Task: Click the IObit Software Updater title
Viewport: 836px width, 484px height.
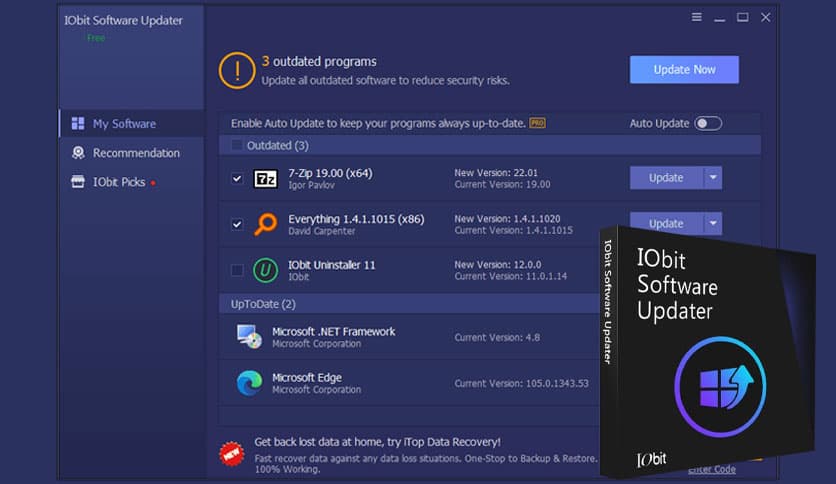Action: [x=123, y=20]
